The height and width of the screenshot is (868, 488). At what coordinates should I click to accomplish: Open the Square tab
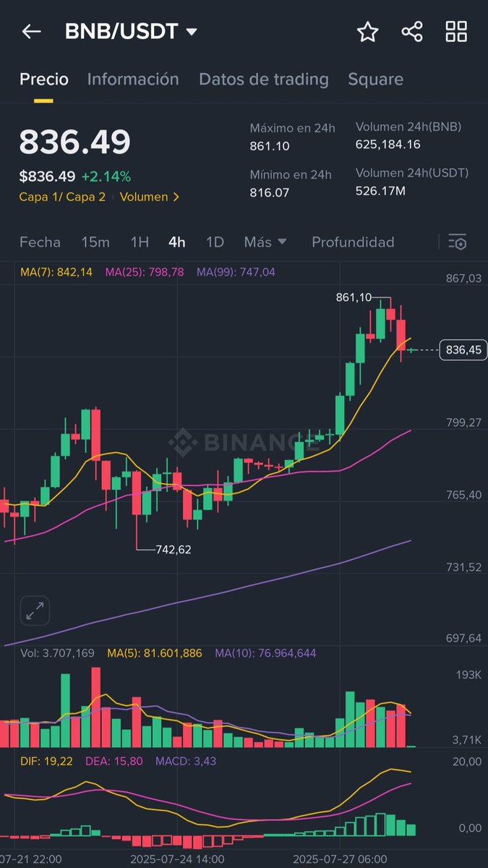click(x=376, y=80)
